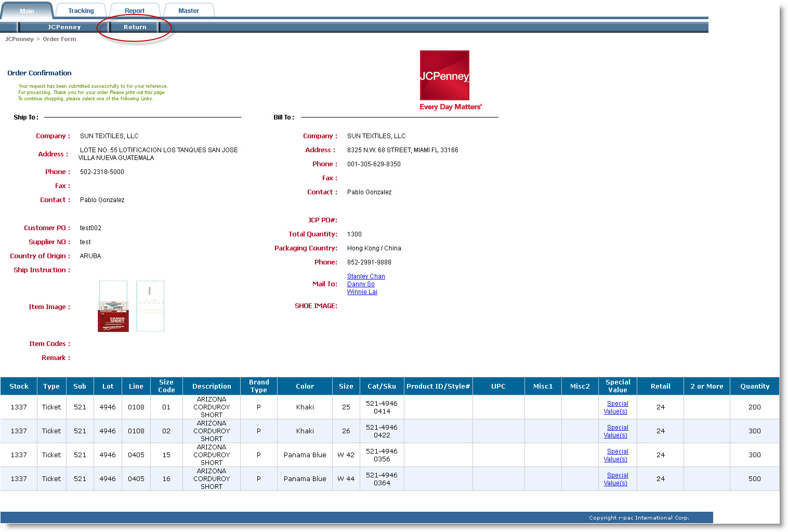Viewport: 788px width, 532px height.
Task: Click the Stock column header
Action: pos(19,386)
